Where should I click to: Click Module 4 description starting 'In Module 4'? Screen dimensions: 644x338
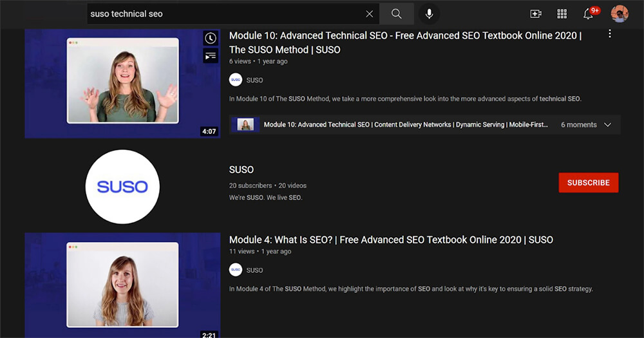pyautogui.click(x=411, y=288)
